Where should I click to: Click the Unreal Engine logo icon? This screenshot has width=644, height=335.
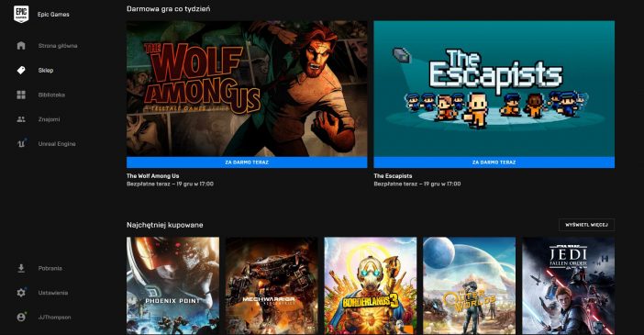point(21,143)
